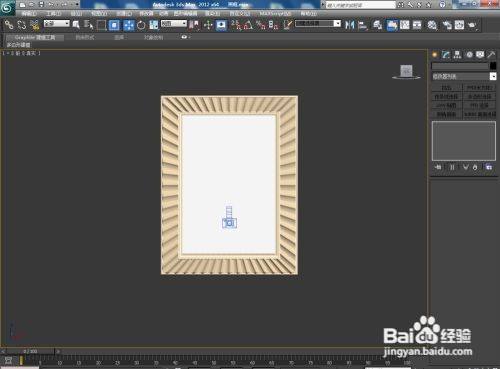Click the Align tool icon
The height and width of the screenshot is (369, 500).
tap(362, 25)
